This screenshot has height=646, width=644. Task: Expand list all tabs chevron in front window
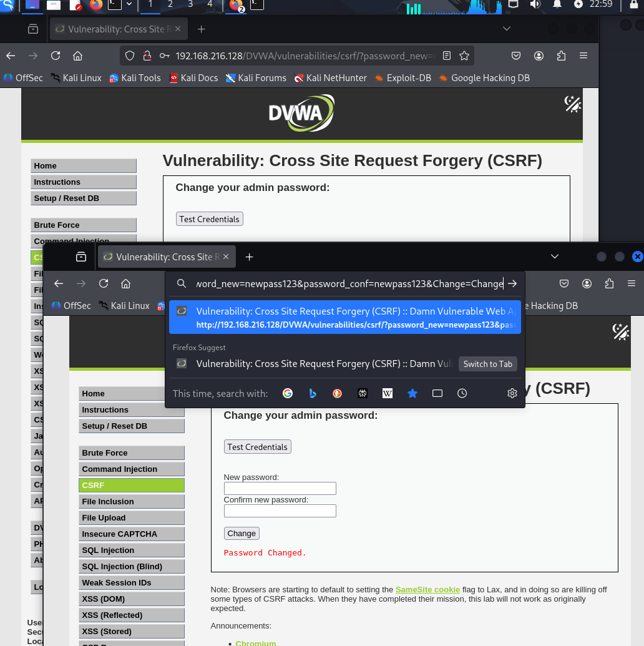(x=555, y=257)
